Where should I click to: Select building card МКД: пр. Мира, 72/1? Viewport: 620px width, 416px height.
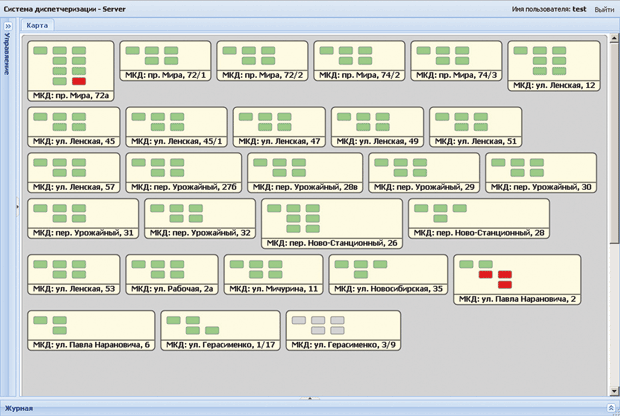pyautogui.click(x=165, y=61)
